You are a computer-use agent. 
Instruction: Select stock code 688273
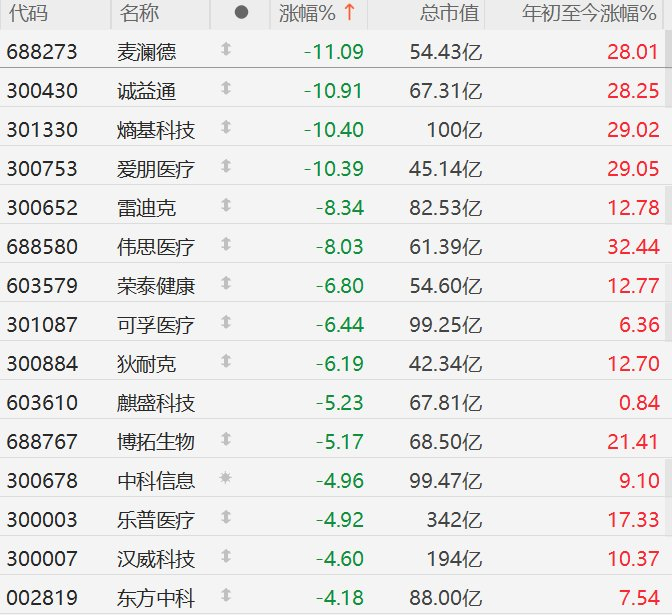coord(42,52)
